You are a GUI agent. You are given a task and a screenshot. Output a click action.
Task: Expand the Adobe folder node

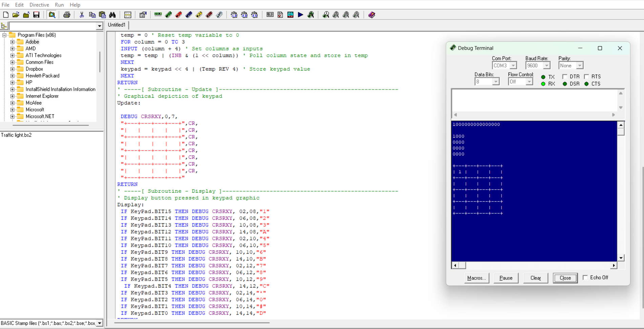click(x=12, y=42)
